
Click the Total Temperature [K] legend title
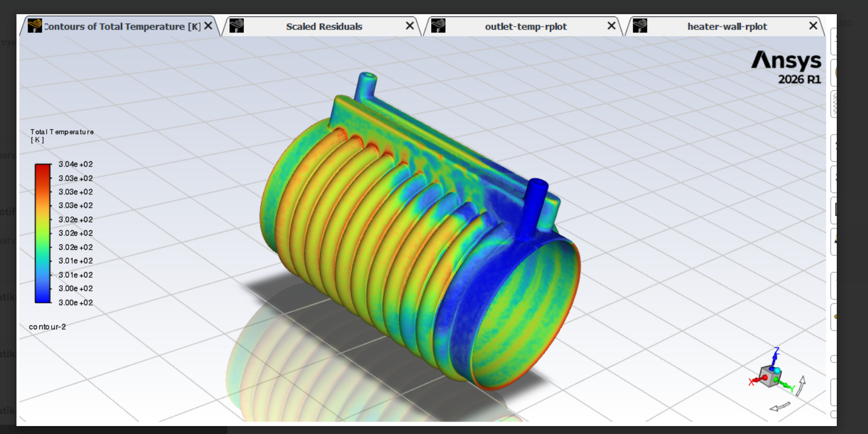62,135
